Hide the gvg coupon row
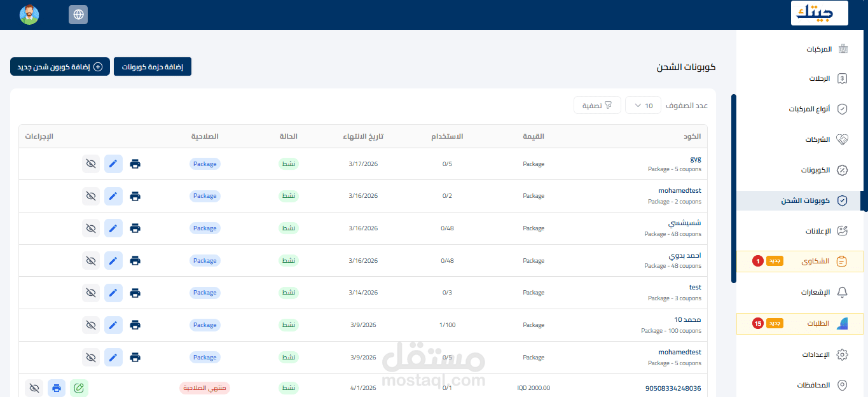868x397 pixels. [x=91, y=164]
